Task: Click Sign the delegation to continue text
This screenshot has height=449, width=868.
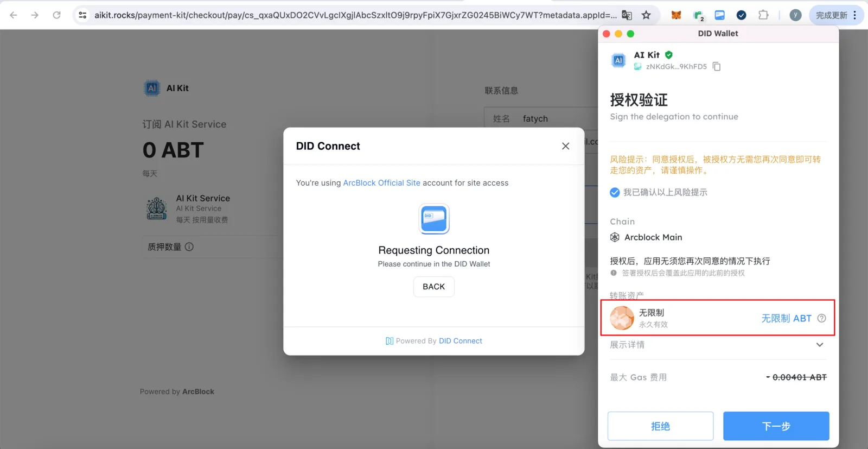Action: 674,117
